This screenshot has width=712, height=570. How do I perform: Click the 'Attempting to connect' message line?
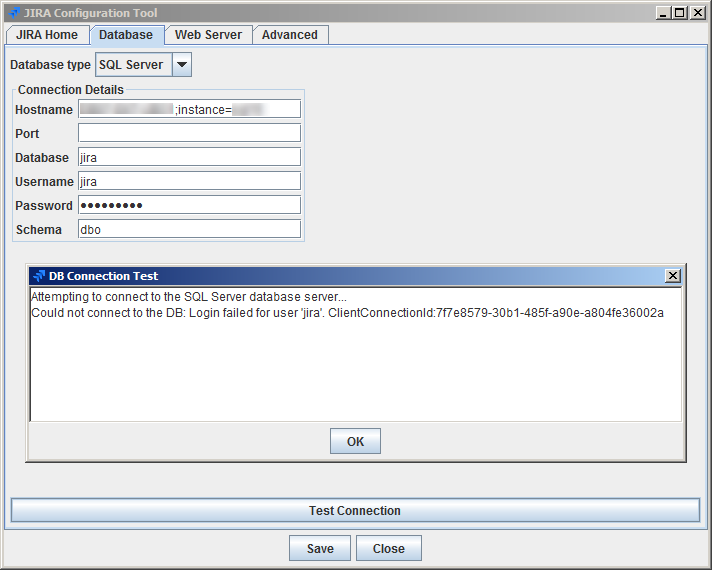189,297
